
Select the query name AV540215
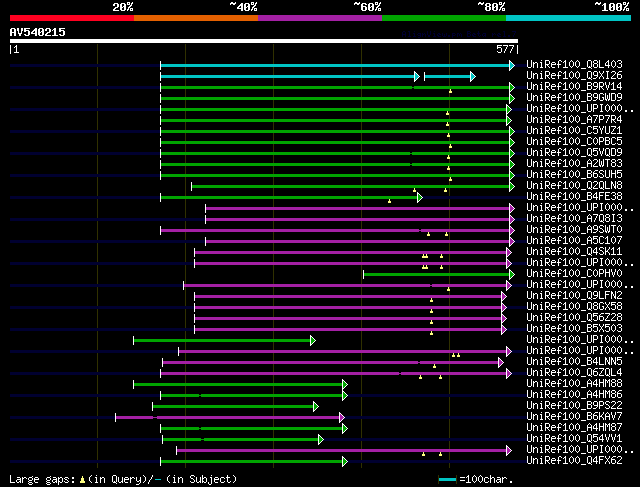pyautogui.click(x=38, y=32)
